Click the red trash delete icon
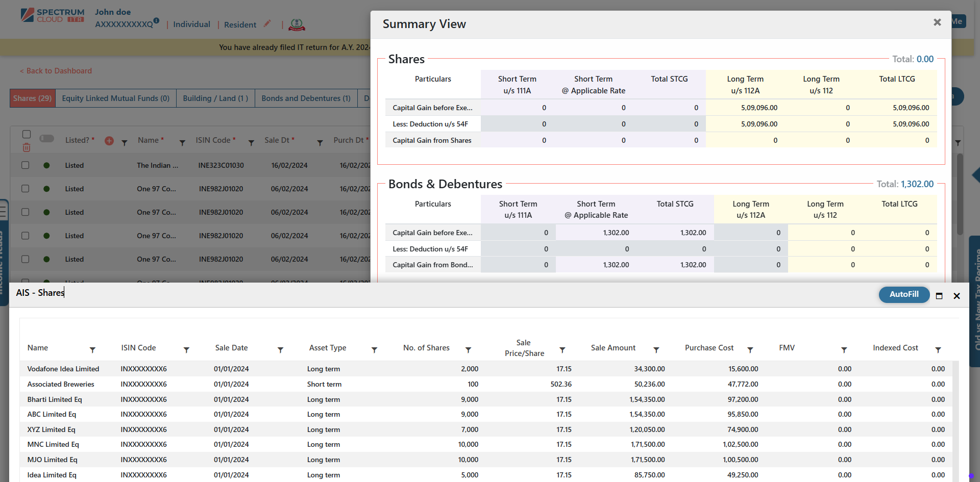980x482 pixels. [27, 147]
